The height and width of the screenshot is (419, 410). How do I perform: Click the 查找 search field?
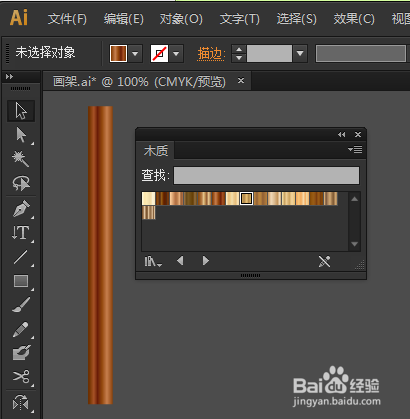(x=266, y=175)
